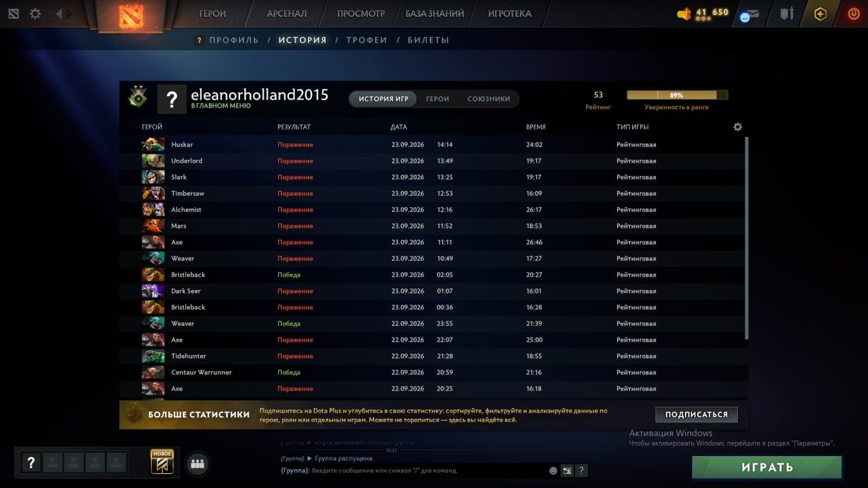Click the Подписаться button
This screenshot has height=488, width=868.
[x=696, y=414]
